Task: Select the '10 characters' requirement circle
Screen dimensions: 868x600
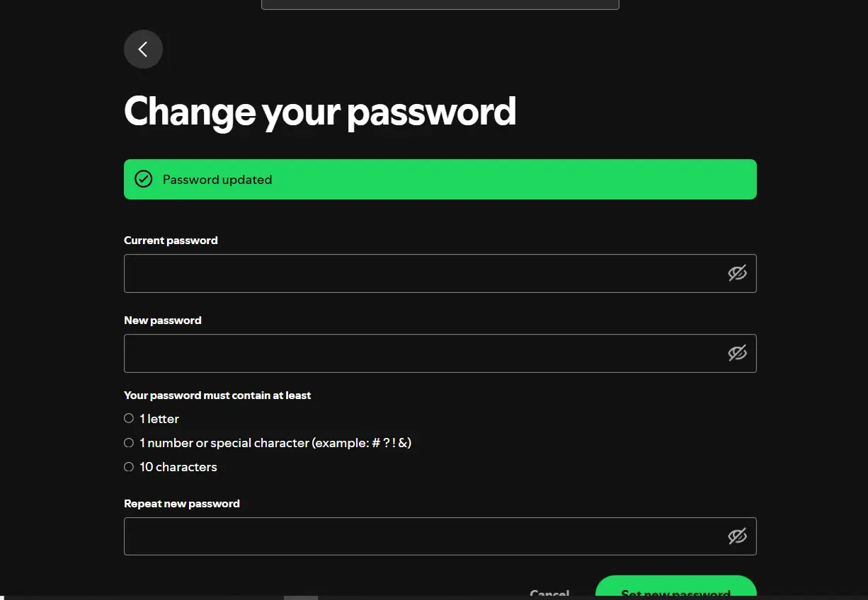Action: (x=129, y=466)
